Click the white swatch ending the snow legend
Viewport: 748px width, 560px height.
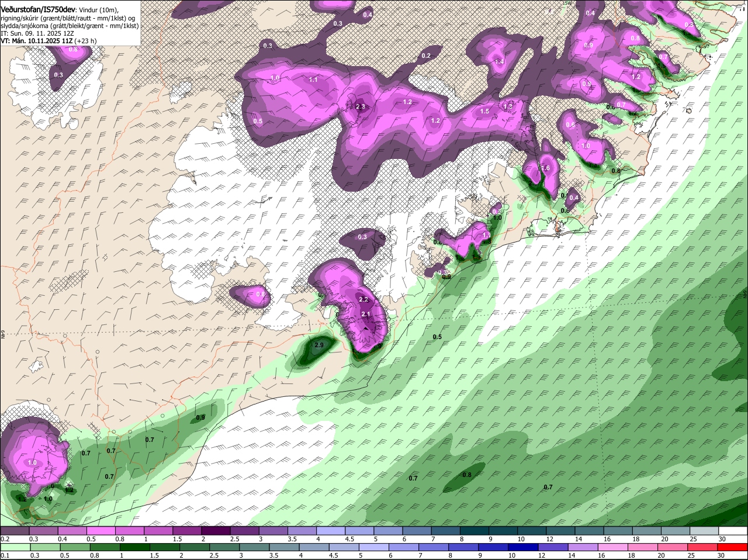click(x=734, y=531)
